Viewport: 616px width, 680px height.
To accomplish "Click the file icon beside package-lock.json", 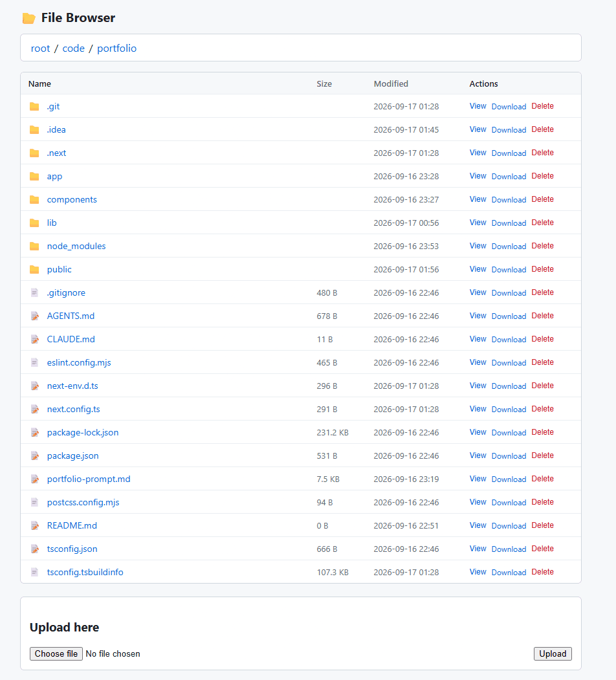I will pos(35,432).
